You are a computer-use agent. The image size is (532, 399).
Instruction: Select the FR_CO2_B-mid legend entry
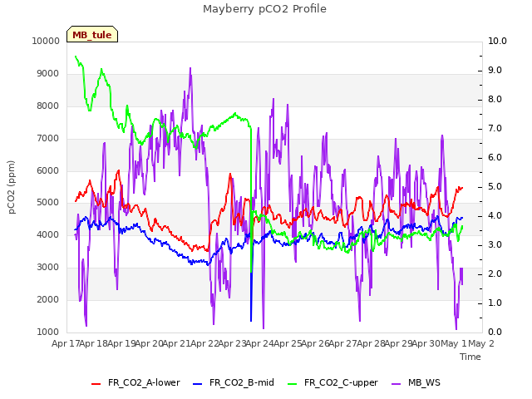(x=233, y=382)
